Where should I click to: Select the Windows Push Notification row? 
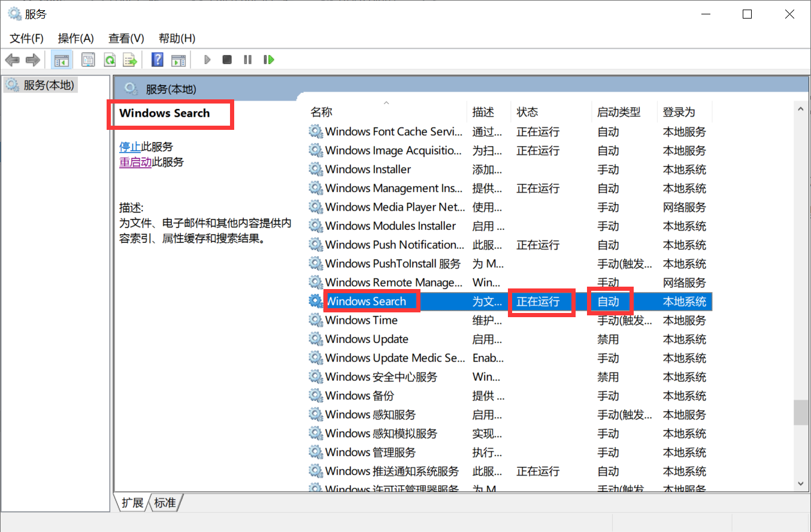(510, 245)
